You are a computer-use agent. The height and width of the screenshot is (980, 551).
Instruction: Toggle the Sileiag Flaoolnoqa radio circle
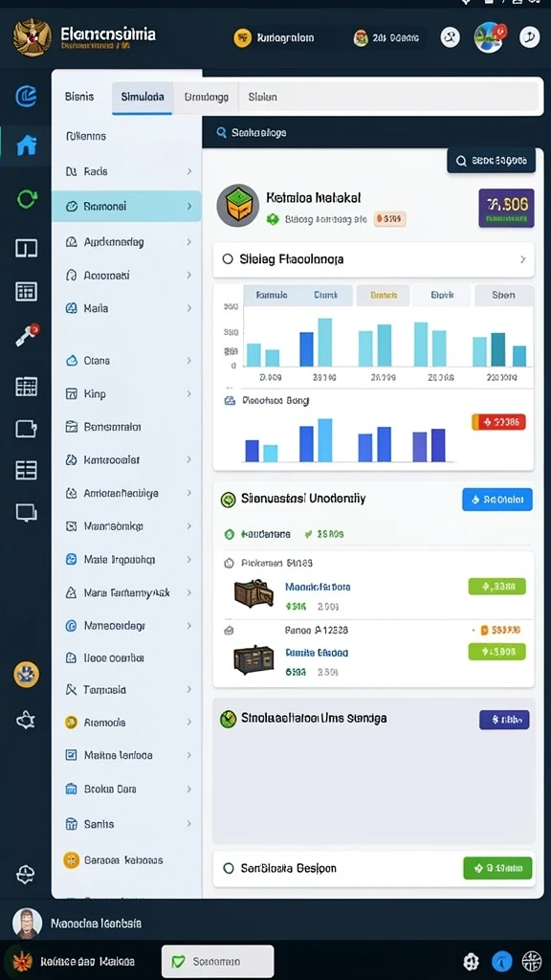[x=228, y=258]
